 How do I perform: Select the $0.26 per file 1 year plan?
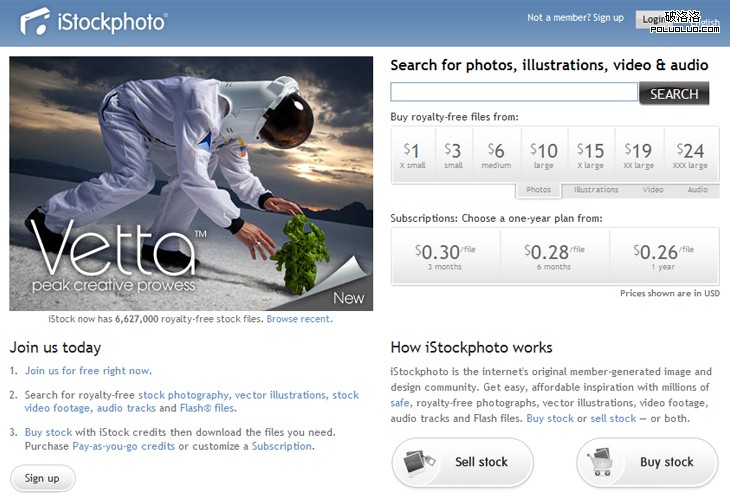coord(663,256)
